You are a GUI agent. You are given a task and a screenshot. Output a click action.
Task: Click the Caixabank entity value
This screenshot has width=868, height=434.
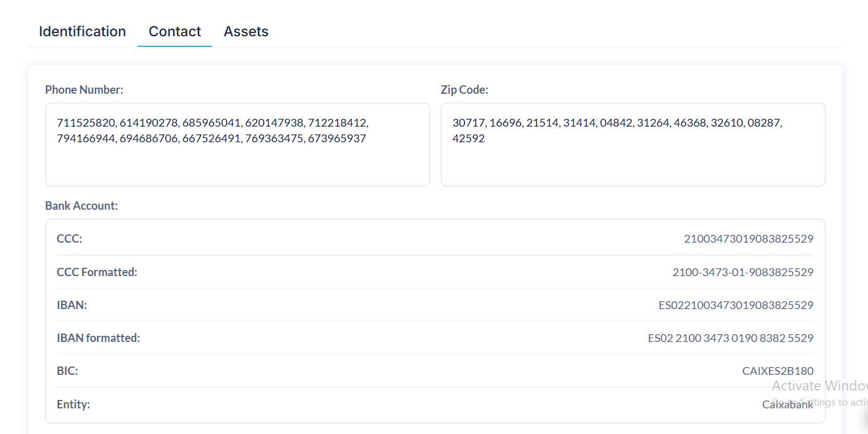click(788, 404)
